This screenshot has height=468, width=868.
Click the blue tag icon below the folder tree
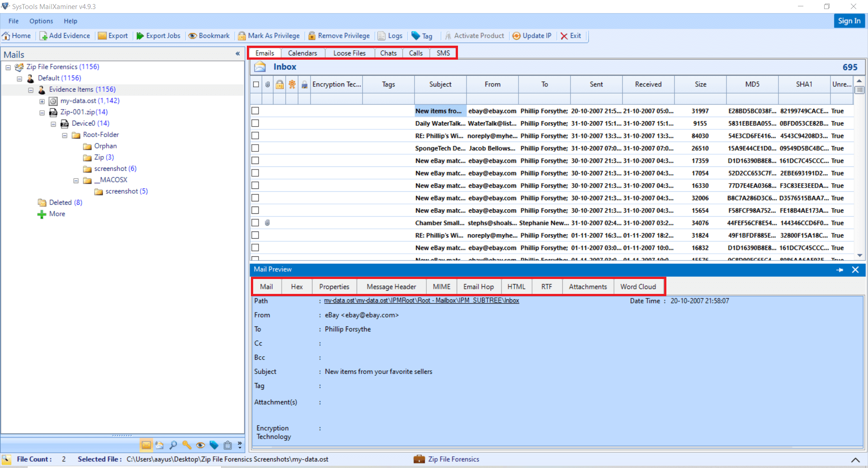click(x=214, y=445)
